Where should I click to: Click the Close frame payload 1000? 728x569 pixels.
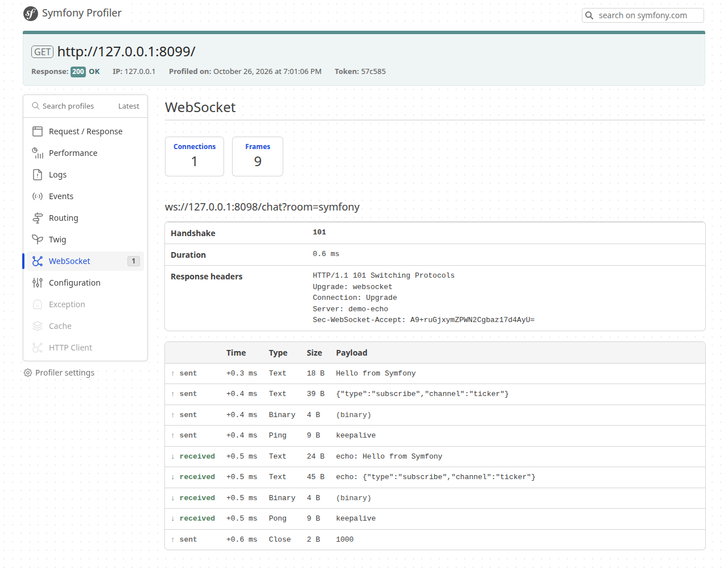(345, 539)
